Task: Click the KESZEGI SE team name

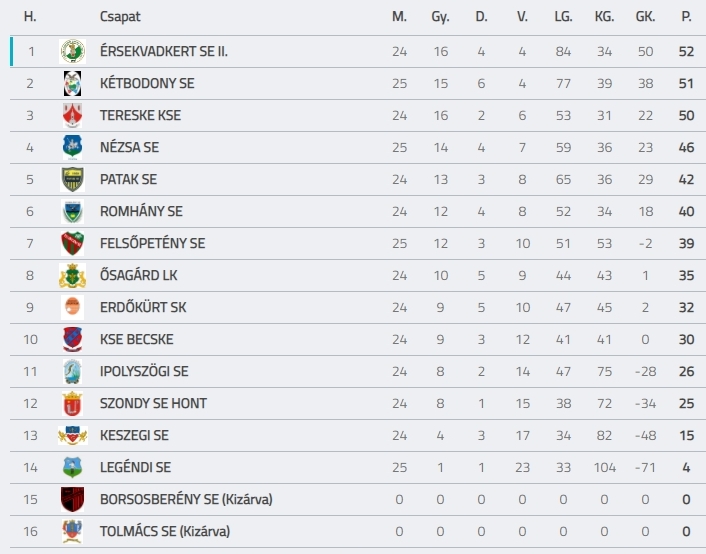Action: [134, 435]
